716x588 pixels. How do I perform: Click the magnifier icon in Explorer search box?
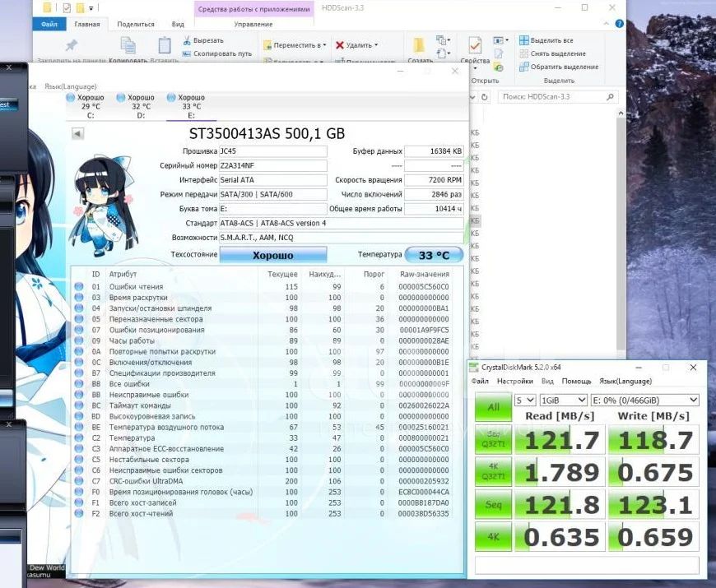tap(610, 97)
